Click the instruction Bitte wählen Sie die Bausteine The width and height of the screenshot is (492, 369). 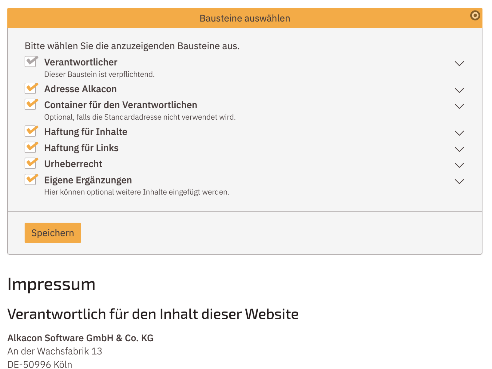coord(132,46)
